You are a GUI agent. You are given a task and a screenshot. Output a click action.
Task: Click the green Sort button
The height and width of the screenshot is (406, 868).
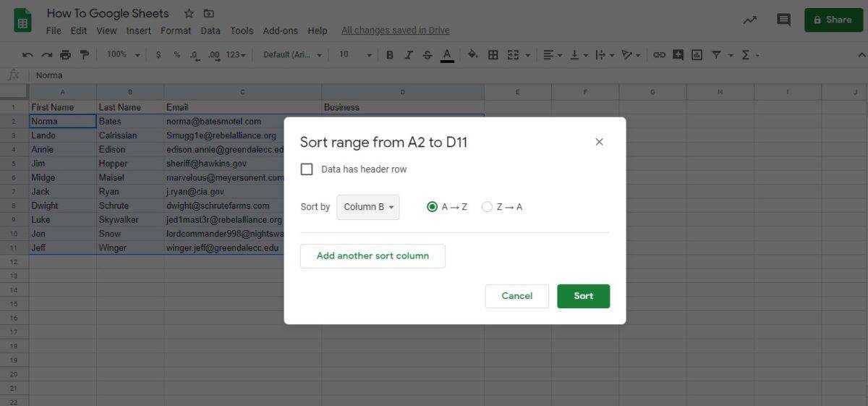point(584,296)
